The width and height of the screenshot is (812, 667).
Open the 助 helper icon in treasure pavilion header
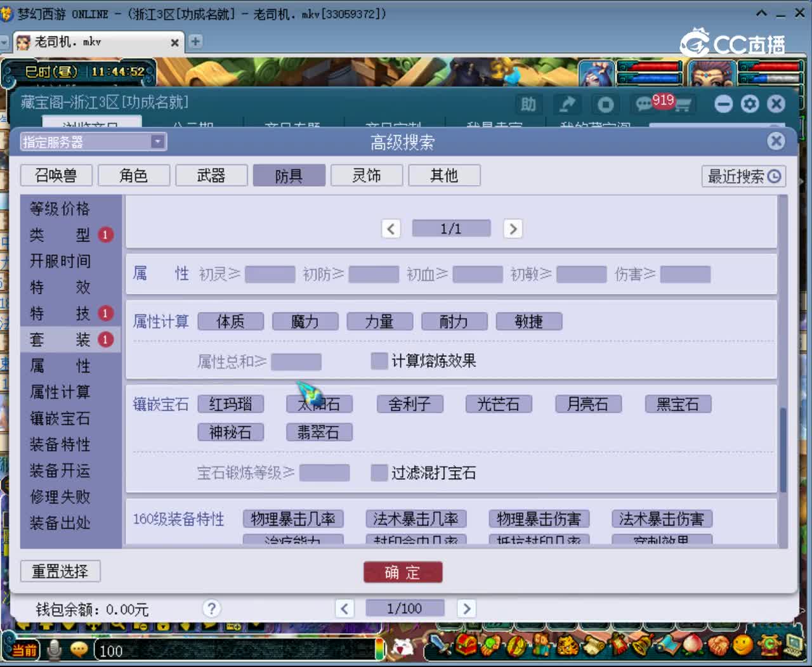[528, 104]
